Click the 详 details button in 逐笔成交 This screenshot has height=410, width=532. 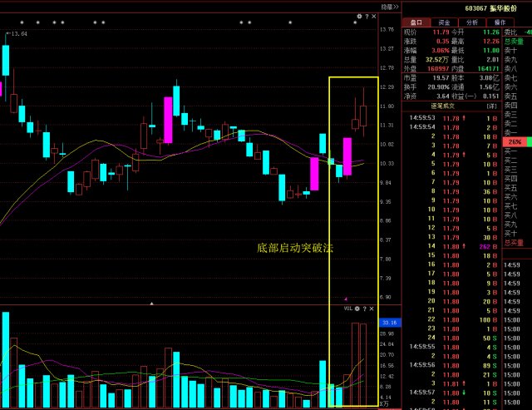coord(491,106)
